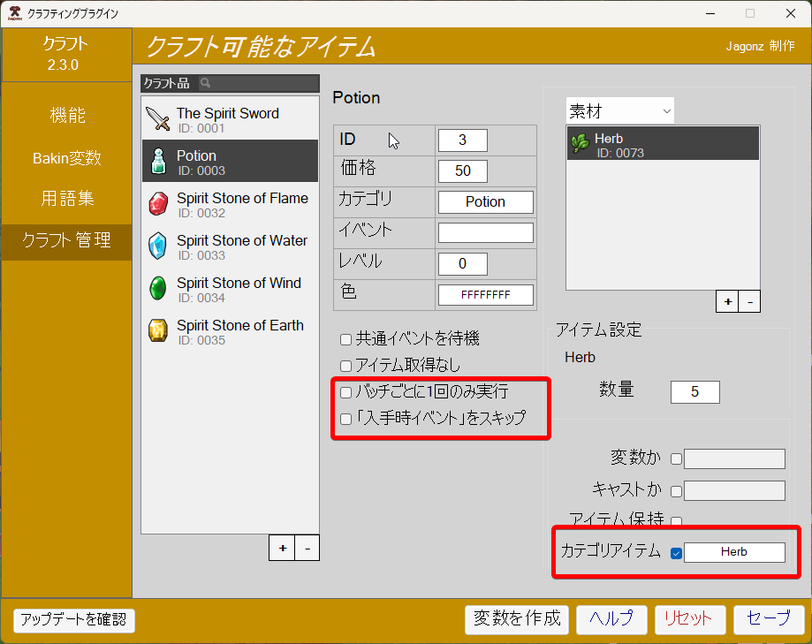Click the Potion bottle icon

pyautogui.click(x=158, y=161)
